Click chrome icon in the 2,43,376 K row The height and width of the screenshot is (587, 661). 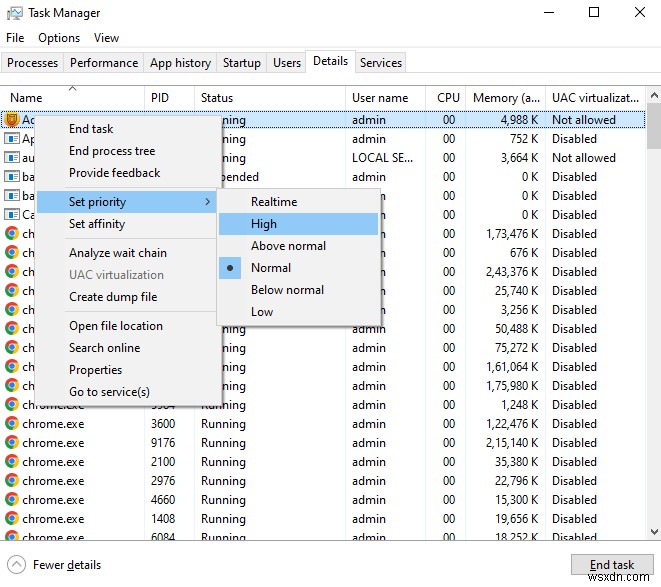click(12, 271)
